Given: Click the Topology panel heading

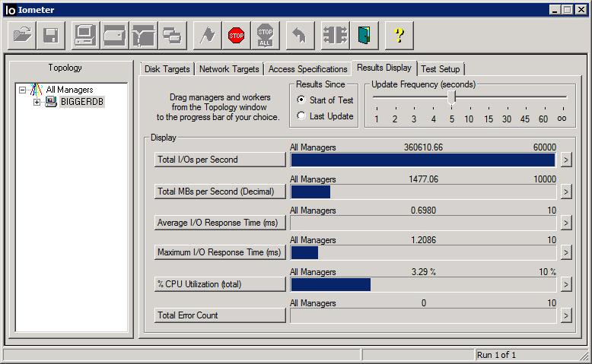Looking at the screenshot, I should [65, 68].
